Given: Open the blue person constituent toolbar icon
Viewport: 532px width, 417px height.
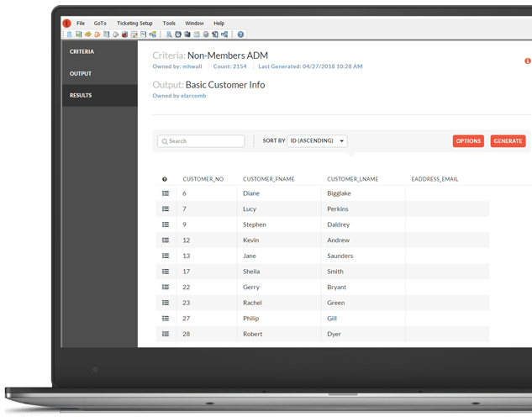Looking at the screenshot, I should 69,34.
